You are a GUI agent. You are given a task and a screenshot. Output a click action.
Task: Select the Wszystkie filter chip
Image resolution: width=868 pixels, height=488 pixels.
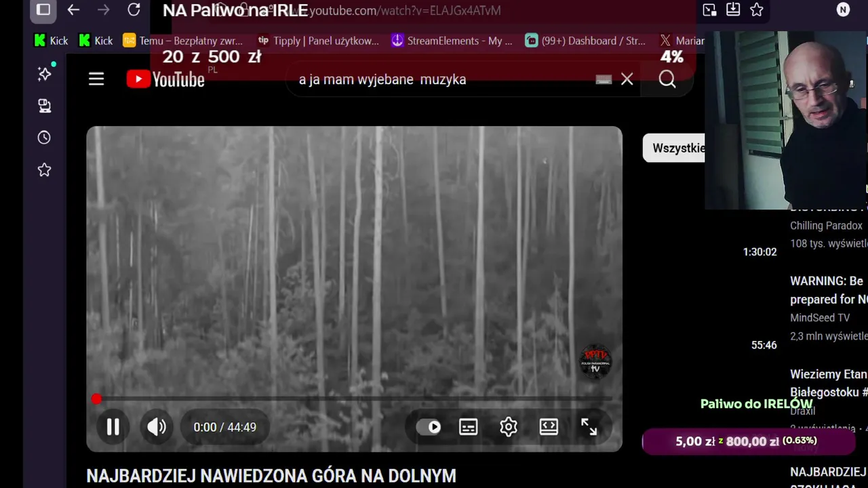tap(675, 148)
